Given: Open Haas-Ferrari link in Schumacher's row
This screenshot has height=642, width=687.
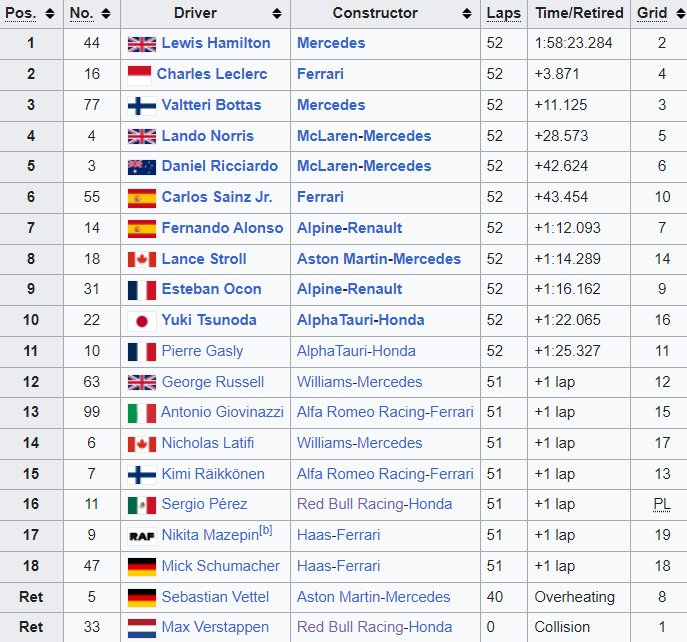Looking at the screenshot, I should (339, 566).
